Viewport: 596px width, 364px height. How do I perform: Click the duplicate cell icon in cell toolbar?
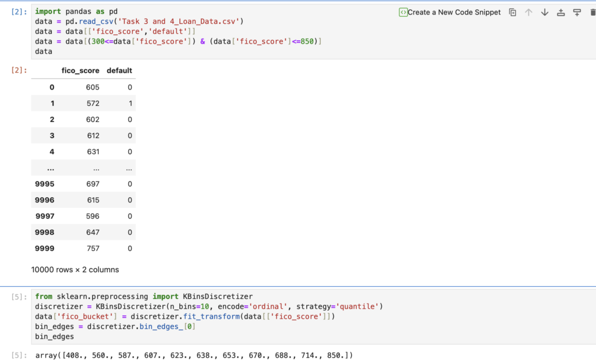pyautogui.click(x=512, y=12)
